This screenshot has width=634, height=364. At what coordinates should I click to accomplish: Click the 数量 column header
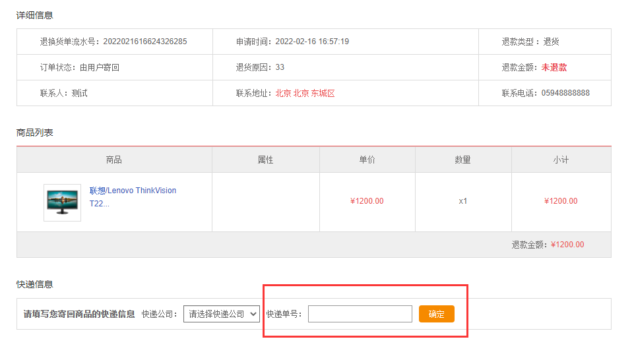coord(462,160)
